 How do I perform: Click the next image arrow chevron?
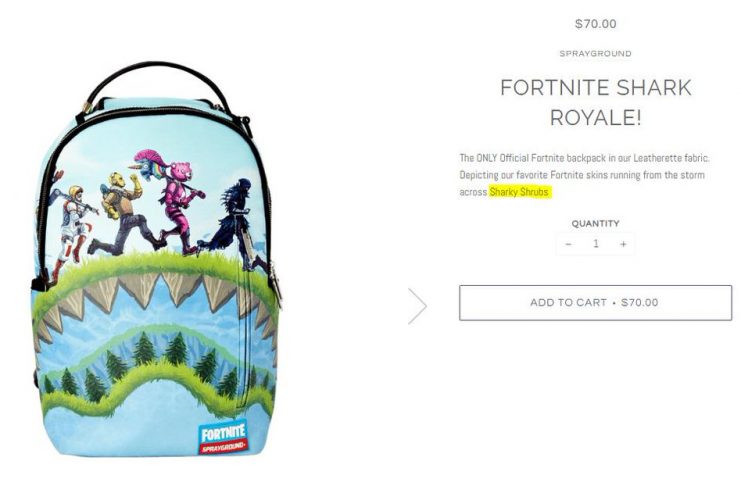418,306
